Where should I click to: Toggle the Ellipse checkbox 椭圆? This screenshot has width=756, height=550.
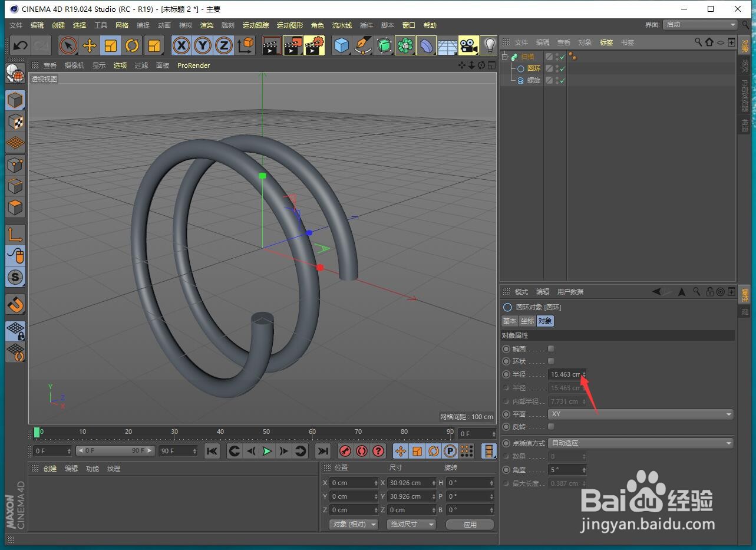click(551, 348)
